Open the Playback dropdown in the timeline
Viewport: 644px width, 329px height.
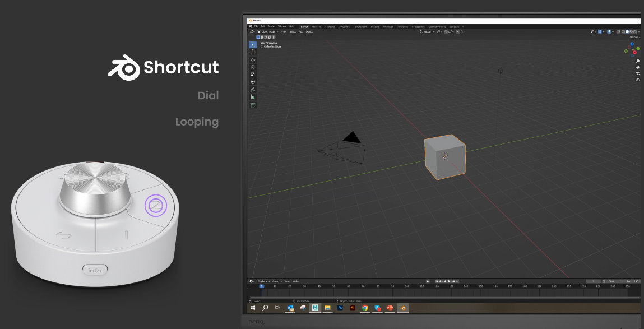click(263, 281)
